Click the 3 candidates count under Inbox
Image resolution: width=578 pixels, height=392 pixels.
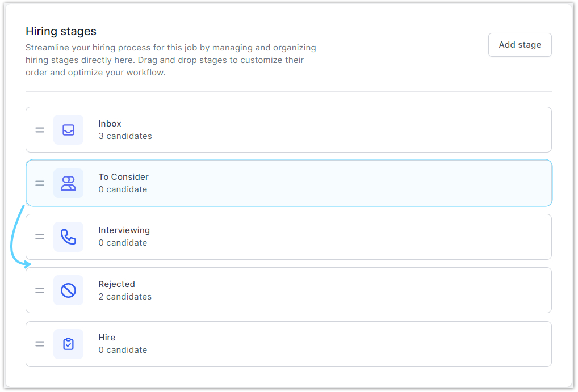(x=125, y=136)
